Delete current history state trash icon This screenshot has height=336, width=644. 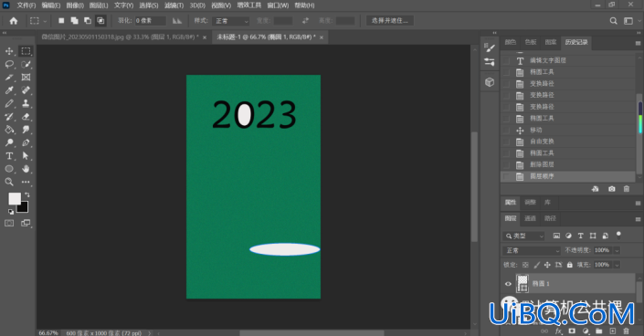627,189
